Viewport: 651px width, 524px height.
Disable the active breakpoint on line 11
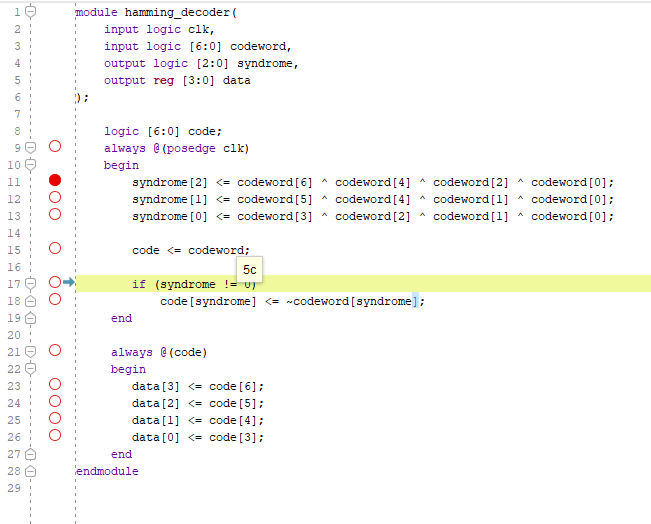pyautogui.click(x=55, y=180)
